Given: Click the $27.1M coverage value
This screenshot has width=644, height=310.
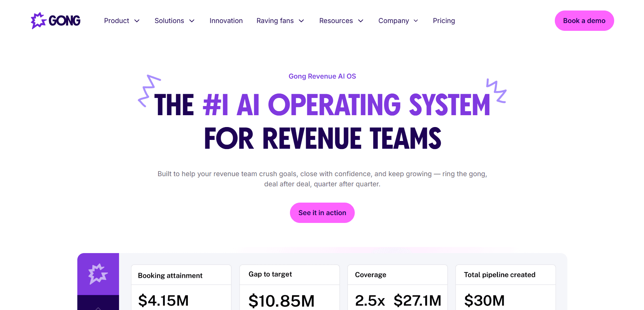Looking at the screenshot, I should pyautogui.click(x=417, y=301).
